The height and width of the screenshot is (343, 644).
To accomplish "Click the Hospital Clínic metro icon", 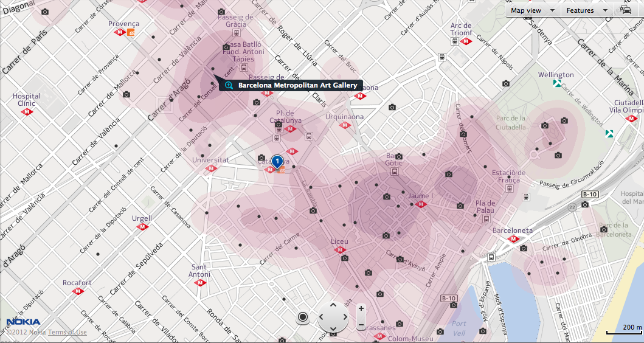I will pyautogui.click(x=27, y=112).
